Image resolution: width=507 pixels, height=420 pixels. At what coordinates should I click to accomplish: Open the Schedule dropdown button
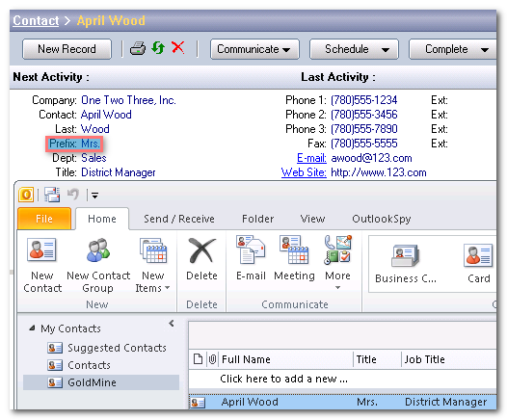click(x=354, y=49)
